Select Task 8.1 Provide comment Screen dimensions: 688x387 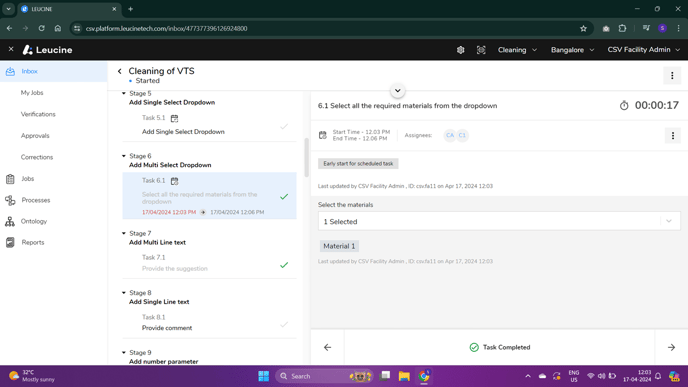(209, 322)
